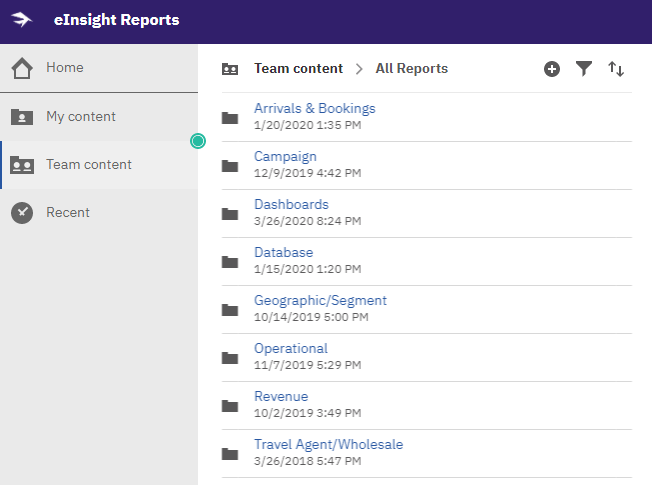Screen dimensions: 652x485
Task: Open the Dashboards folder
Action: (x=291, y=204)
